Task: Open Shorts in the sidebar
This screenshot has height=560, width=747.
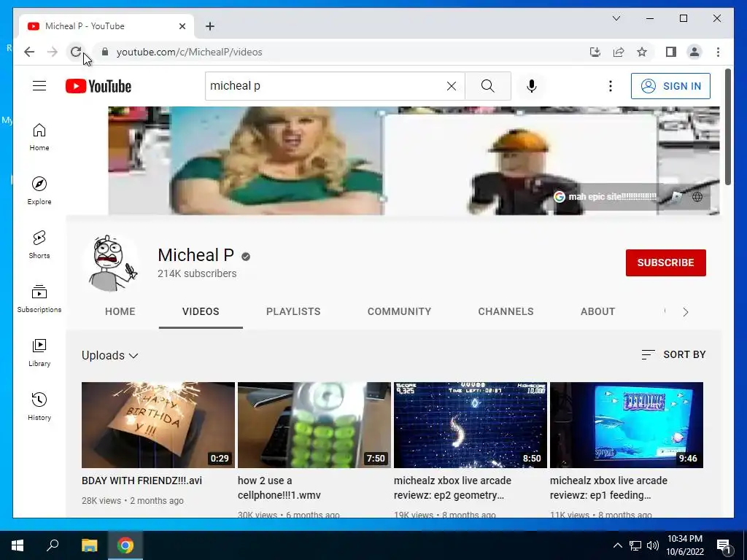Action: tap(39, 245)
